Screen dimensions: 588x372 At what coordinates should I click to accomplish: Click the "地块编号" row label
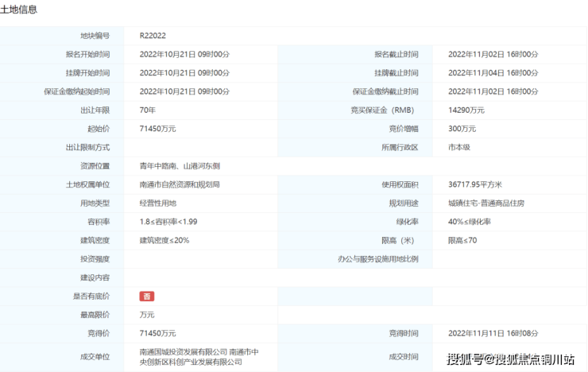(x=95, y=36)
